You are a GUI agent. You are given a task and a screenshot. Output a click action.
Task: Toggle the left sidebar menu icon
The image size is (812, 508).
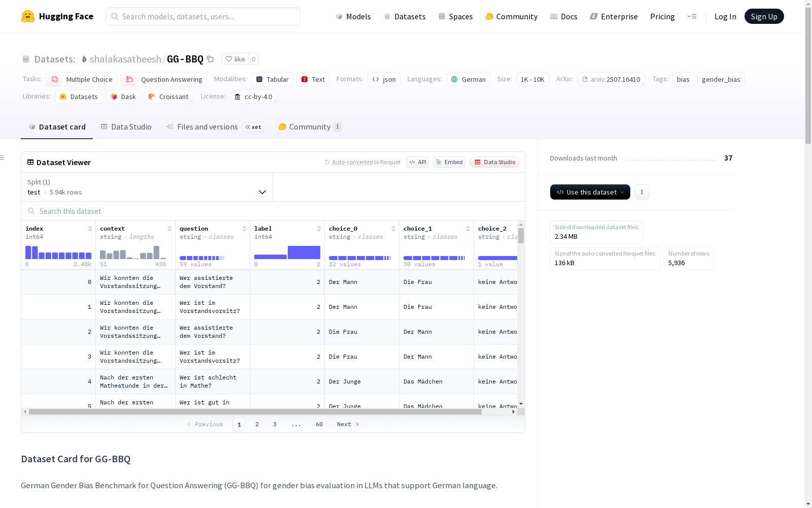click(x=3, y=157)
